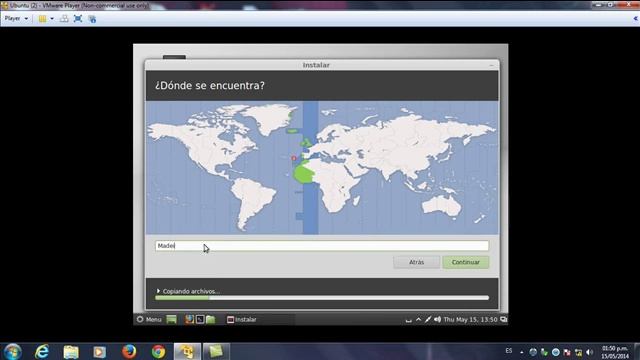The height and width of the screenshot is (360, 640).
Task: Open Windows Explorer from the taskbar
Action: (71, 352)
